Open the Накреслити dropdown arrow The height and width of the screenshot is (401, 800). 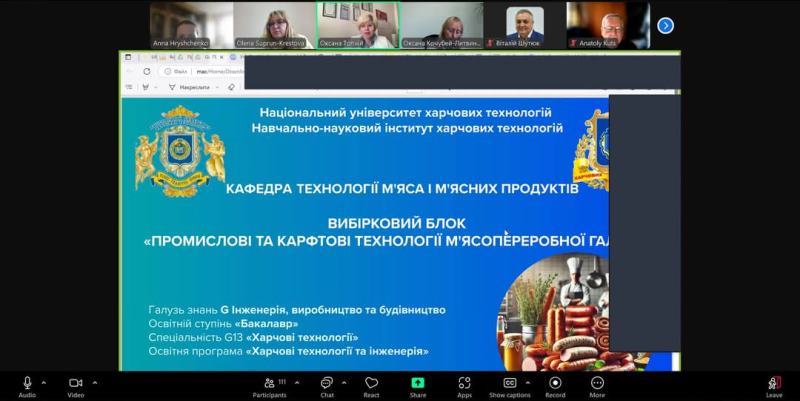217,88
